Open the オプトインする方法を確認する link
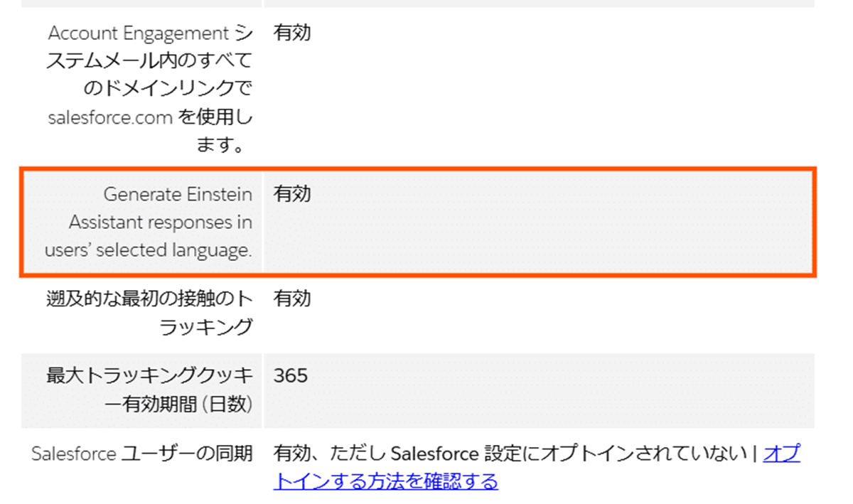Image resolution: width=853 pixels, height=504 pixels. point(385,481)
